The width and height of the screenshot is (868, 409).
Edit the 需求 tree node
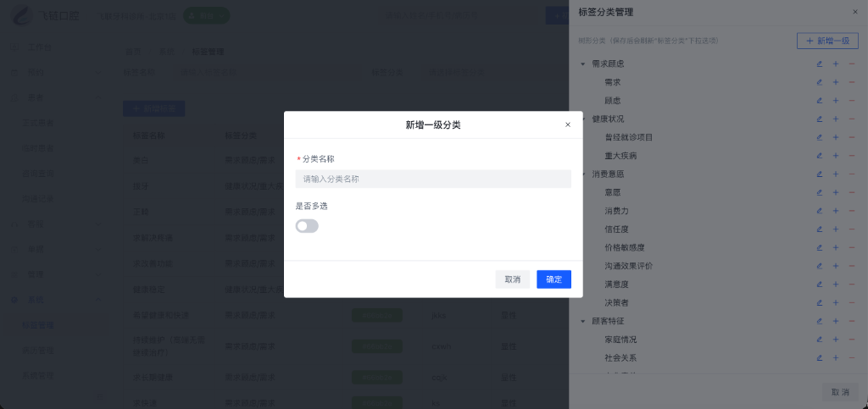[x=820, y=82]
